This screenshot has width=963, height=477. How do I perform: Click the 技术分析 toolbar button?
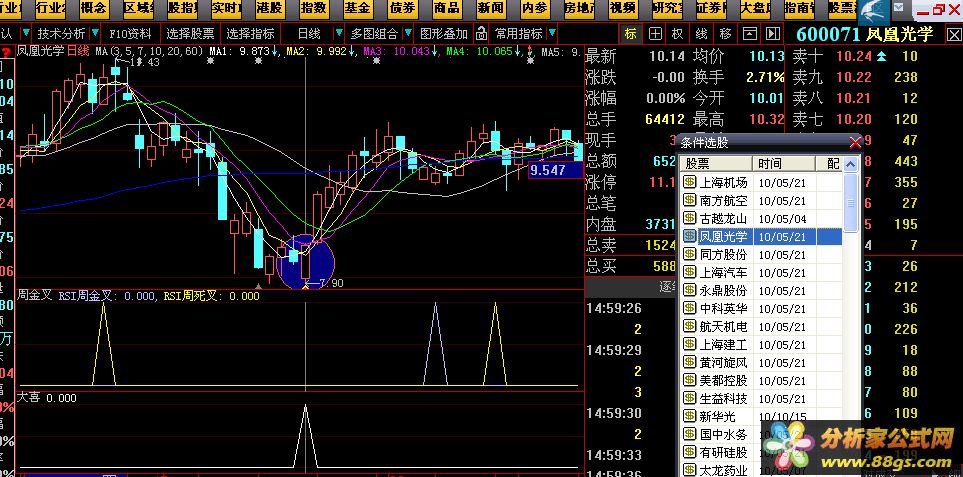coord(61,33)
